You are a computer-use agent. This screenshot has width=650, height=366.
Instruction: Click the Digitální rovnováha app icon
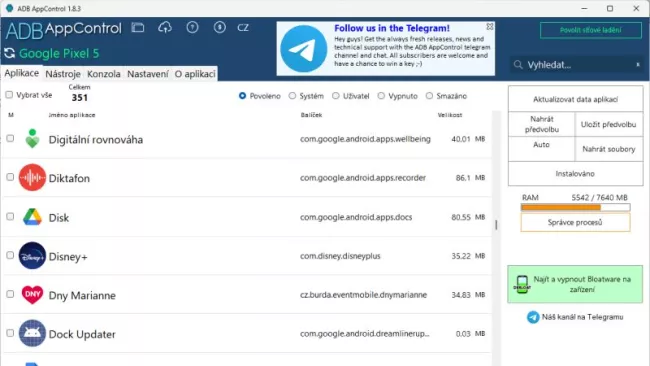point(32,138)
